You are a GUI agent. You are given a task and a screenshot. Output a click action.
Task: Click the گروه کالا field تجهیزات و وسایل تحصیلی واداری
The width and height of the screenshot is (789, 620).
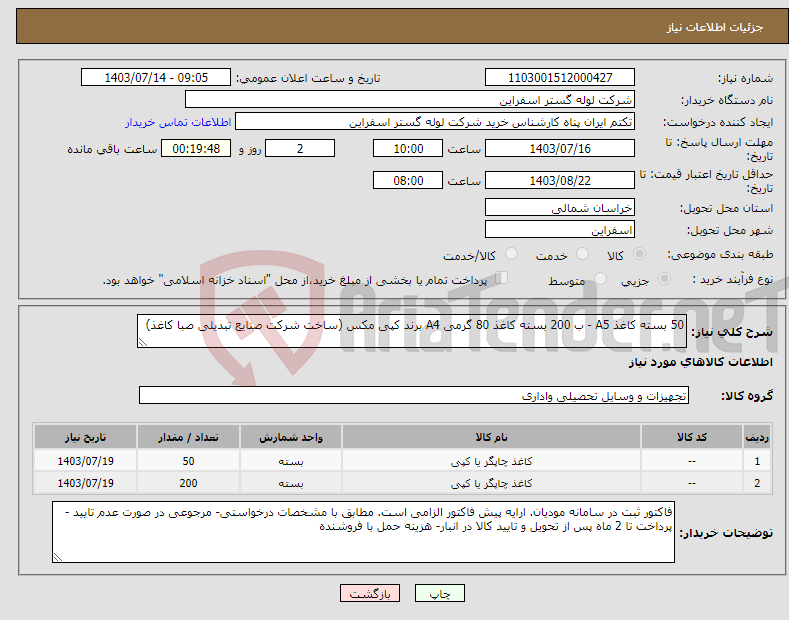coord(414,396)
